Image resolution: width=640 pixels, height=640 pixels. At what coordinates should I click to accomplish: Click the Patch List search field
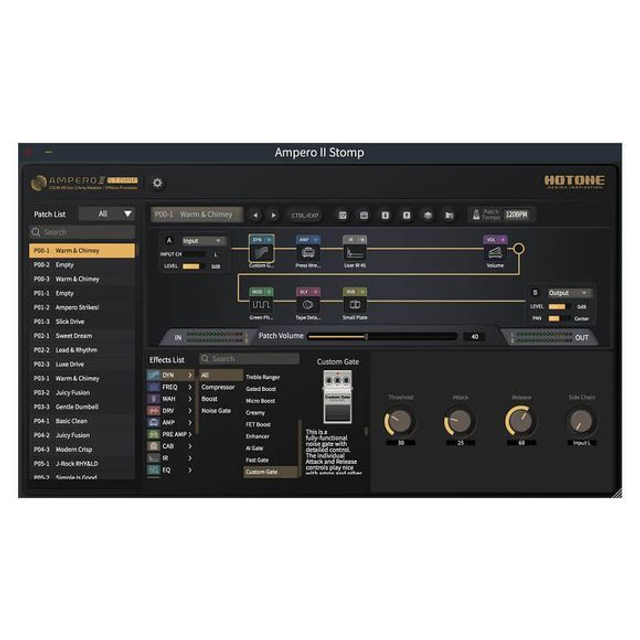(x=82, y=232)
